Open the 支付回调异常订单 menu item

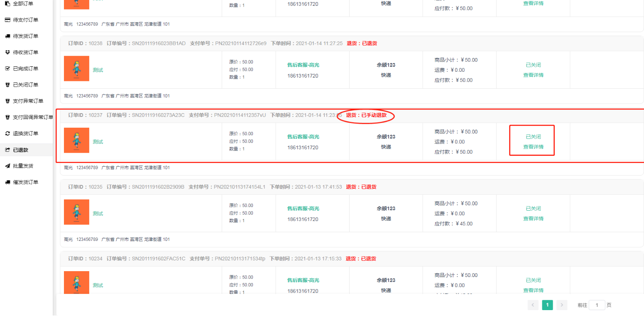tap(33, 117)
